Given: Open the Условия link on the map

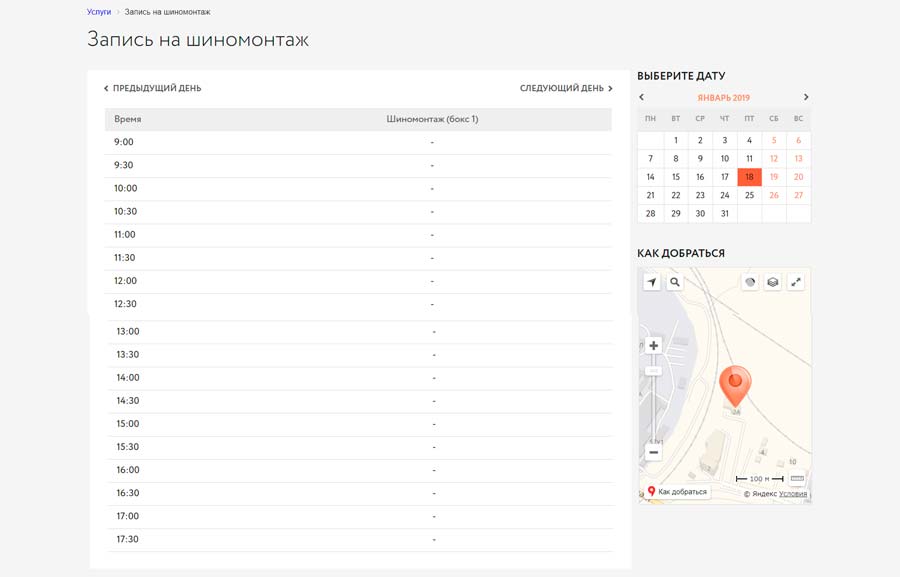Looking at the screenshot, I should click(795, 493).
